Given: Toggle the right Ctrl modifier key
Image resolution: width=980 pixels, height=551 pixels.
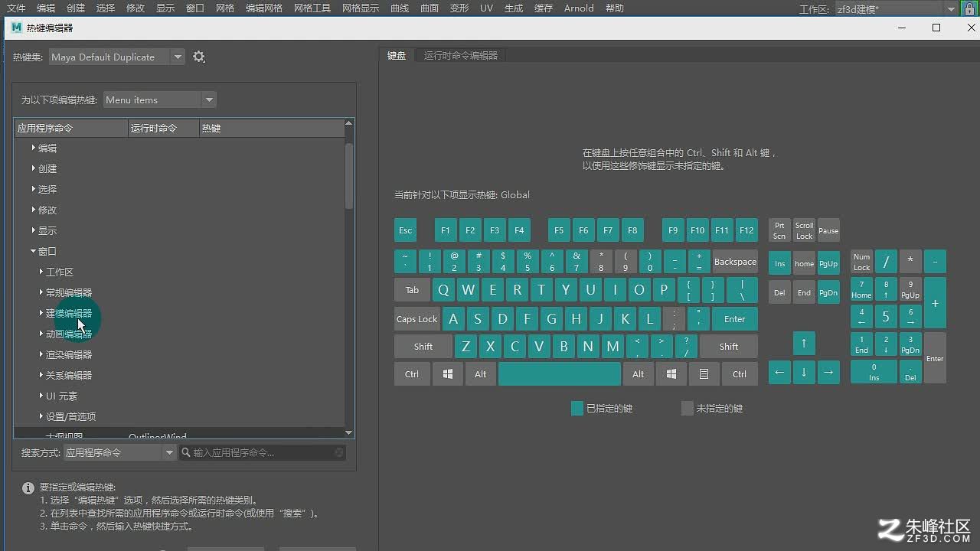Looking at the screenshot, I should pyautogui.click(x=740, y=374).
